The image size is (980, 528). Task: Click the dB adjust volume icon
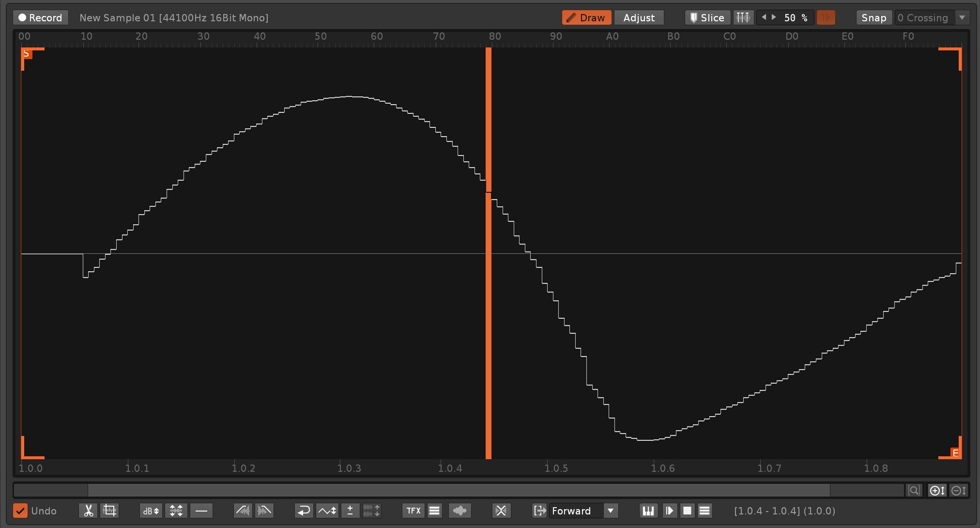coord(151,511)
